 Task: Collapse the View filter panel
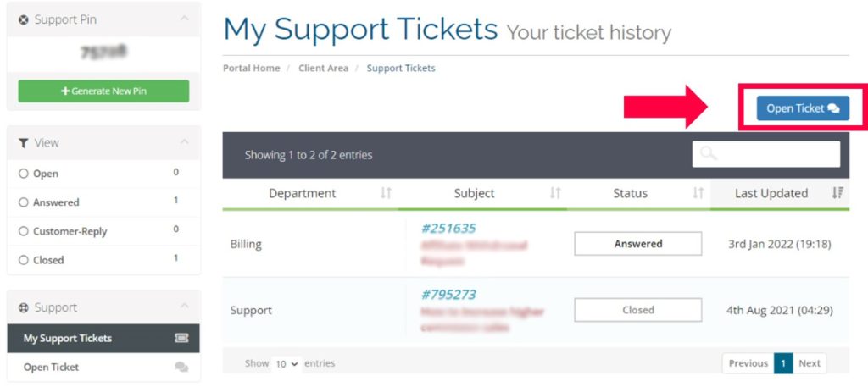(x=184, y=142)
